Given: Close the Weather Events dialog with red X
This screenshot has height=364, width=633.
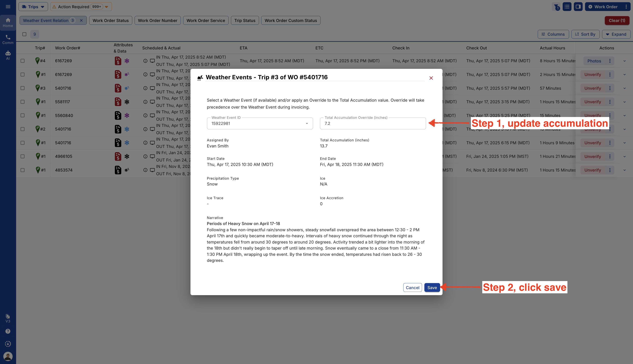Looking at the screenshot, I should pos(431,78).
